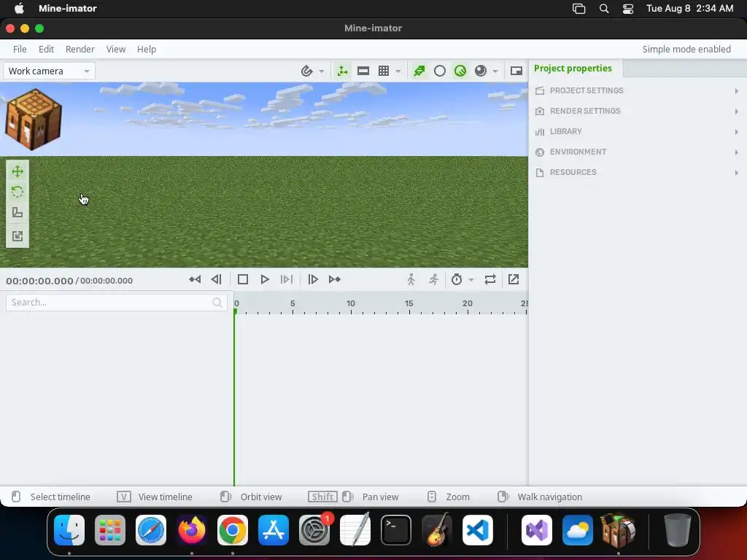Open Control Center in the menu bar
Image resolution: width=747 pixels, height=560 pixels.
(628, 9)
